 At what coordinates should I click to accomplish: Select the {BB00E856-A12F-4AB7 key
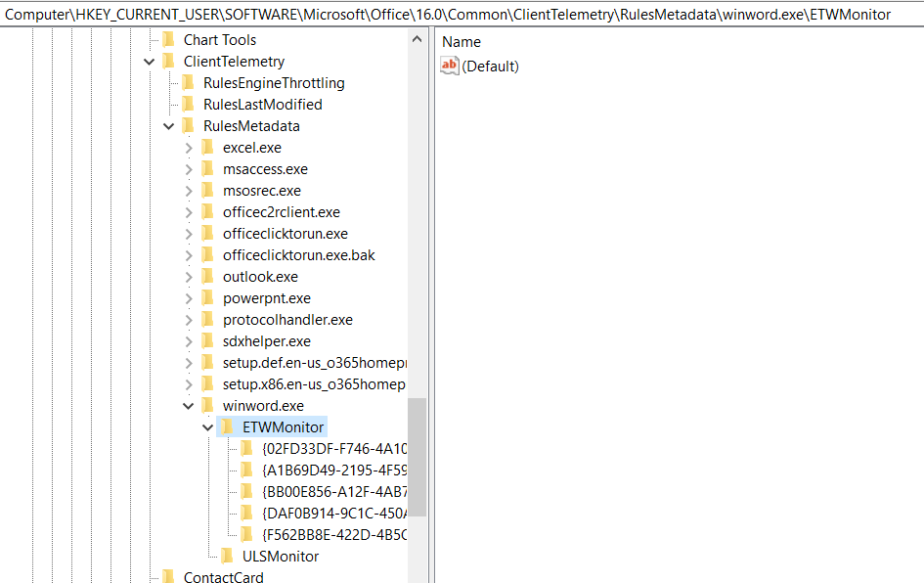coord(334,492)
